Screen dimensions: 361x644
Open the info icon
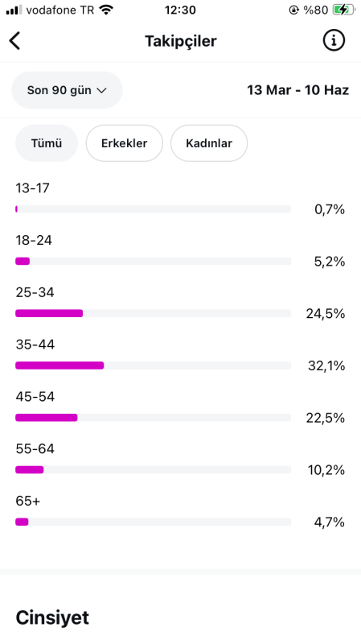[x=334, y=40]
